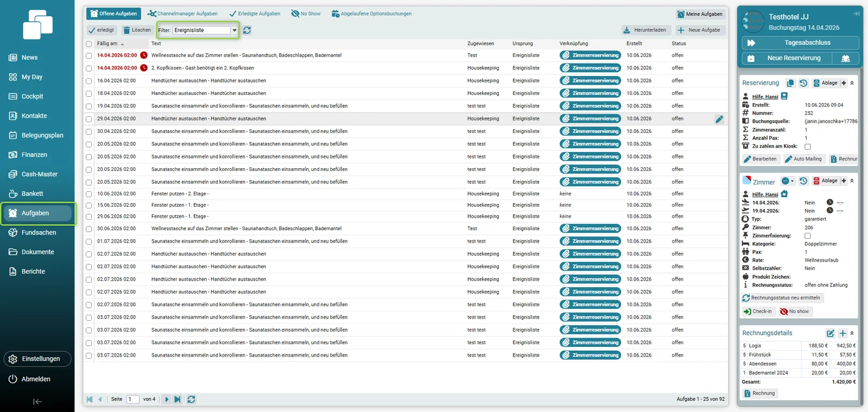Screen dimensions: 868x412
Task: Open the Zimmer options dropdown menu
Action: (787, 181)
